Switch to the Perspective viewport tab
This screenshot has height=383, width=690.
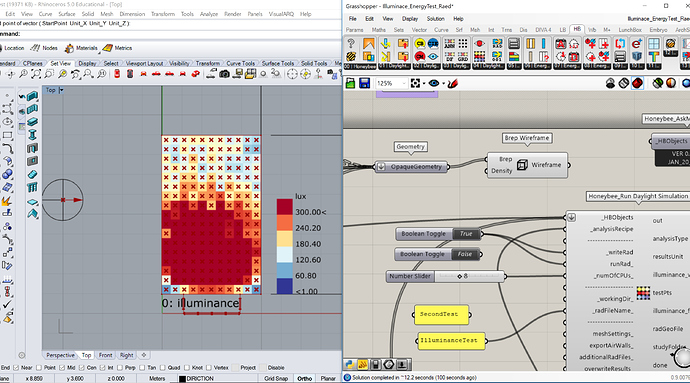pos(60,355)
